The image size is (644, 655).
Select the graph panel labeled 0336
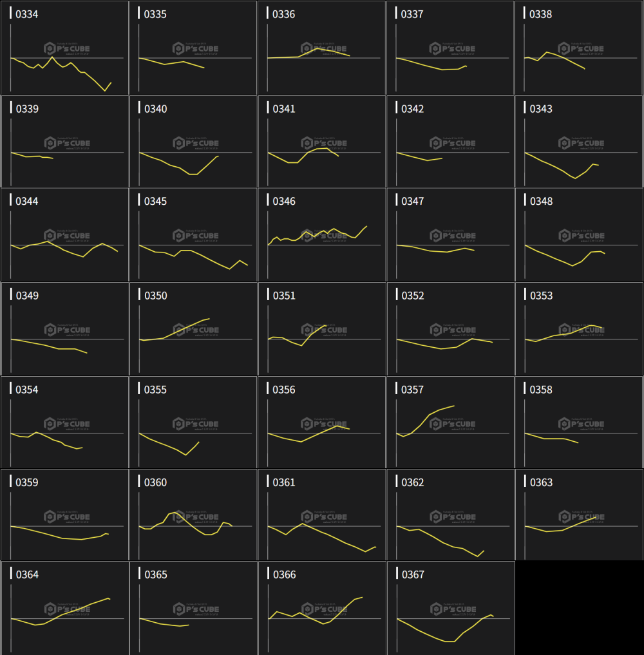point(321,48)
